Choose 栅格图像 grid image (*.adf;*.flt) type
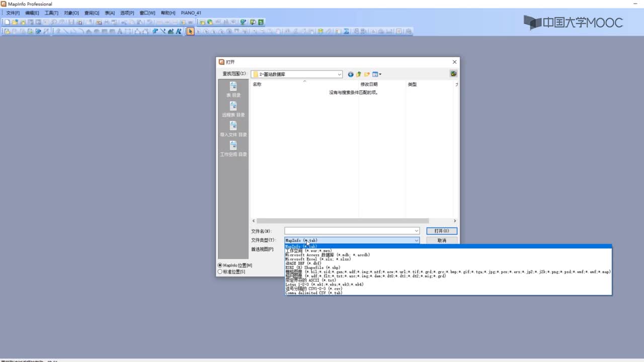Viewport: 644px width, 362px height. [448, 276]
